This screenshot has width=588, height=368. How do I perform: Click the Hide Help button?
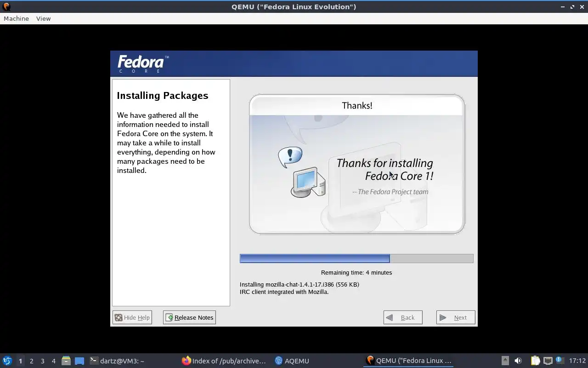(132, 317)
